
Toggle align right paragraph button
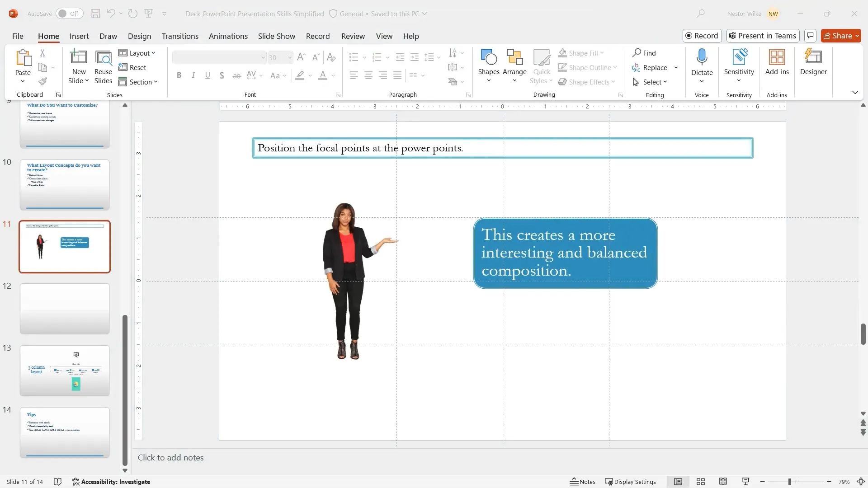click(383, 75)
